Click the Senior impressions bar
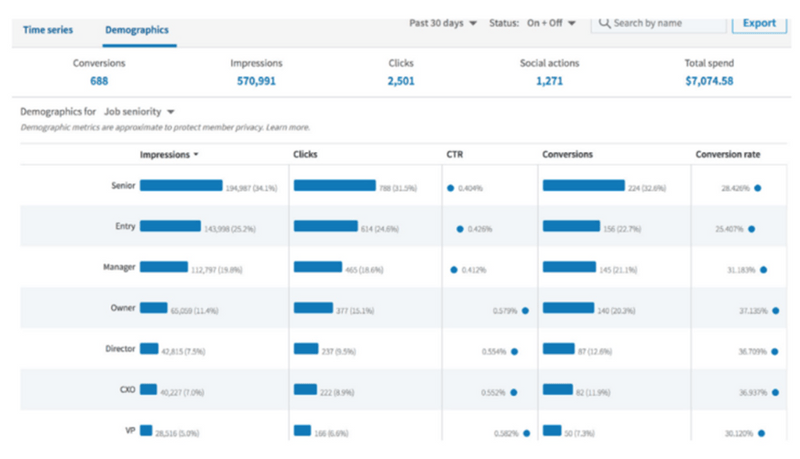Image resolution: width=800 pixels, height=459 pixels. [181, 185]
